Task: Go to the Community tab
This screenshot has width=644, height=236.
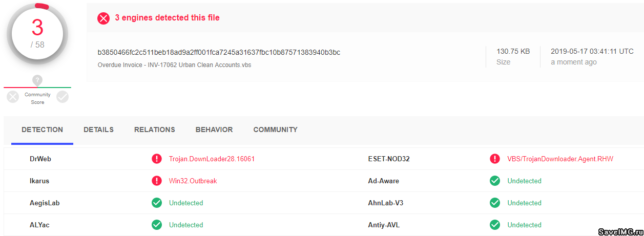Action: coord(275,130)
